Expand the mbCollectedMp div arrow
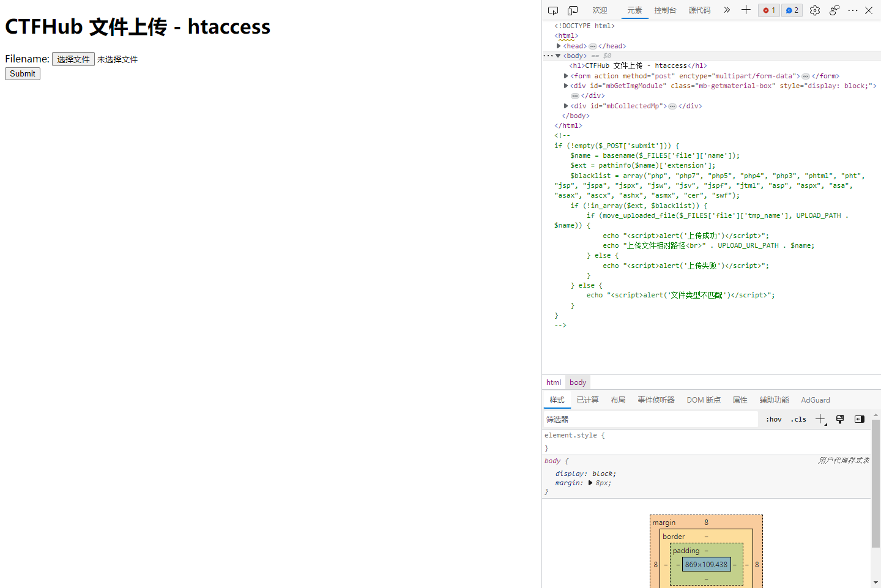 point(566,106)
